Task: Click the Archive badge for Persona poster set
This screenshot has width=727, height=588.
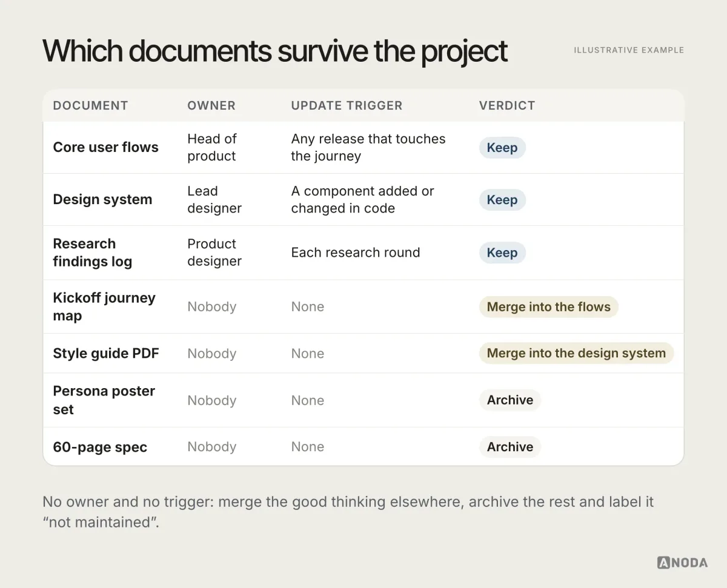Action: (x=510, y=400)
